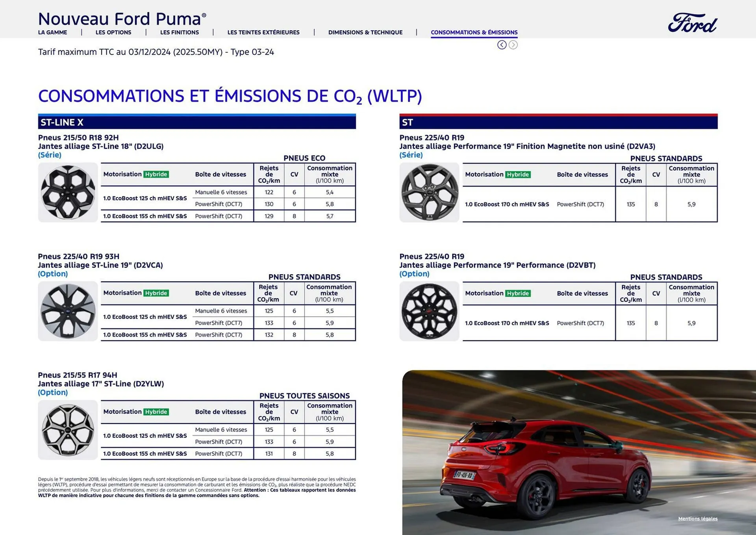The height and width of the screenshot is (535, 756).
Task: Select the Performance 19" Performance wheel image
Action: coord(429,311)
